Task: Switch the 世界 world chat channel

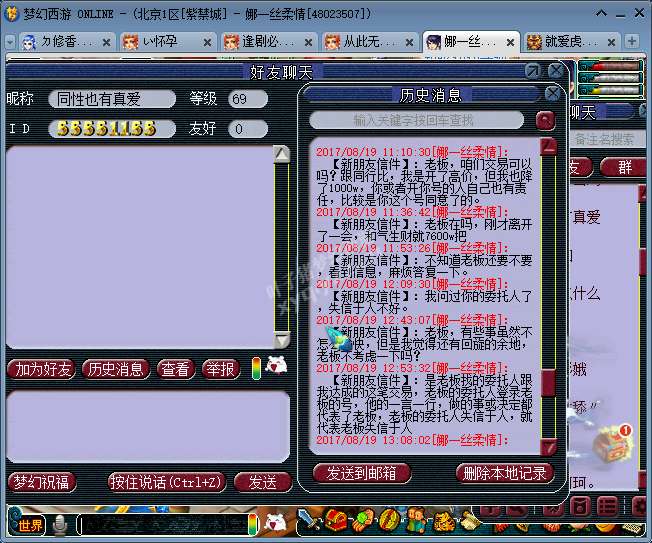Action: pyautogui.click(x=26, y=525)
